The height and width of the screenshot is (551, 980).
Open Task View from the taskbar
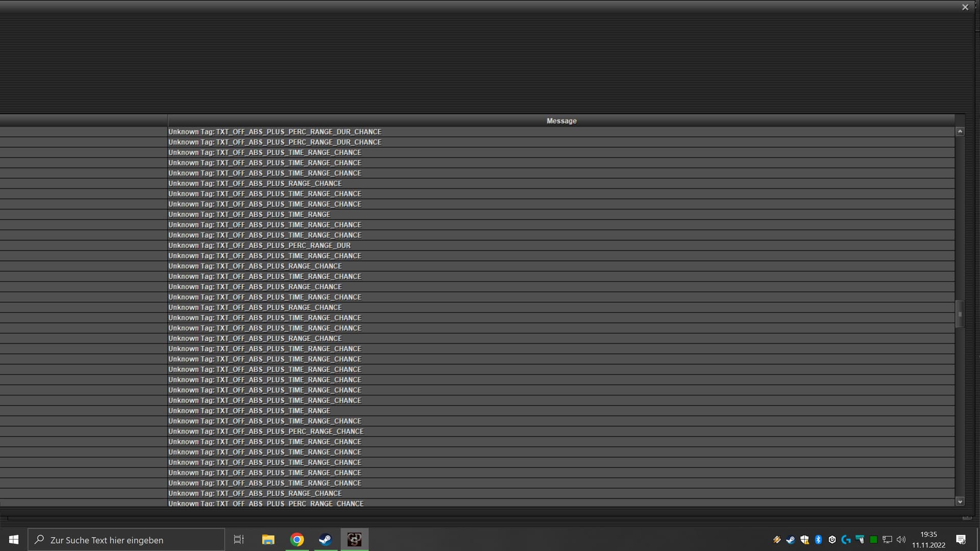tap(238, 539)
